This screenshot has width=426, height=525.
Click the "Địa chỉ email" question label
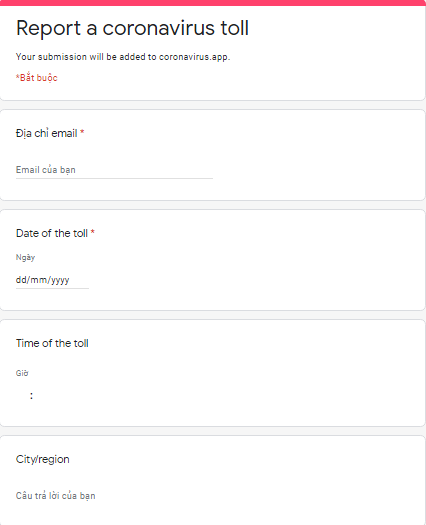(x=47, y=133)
